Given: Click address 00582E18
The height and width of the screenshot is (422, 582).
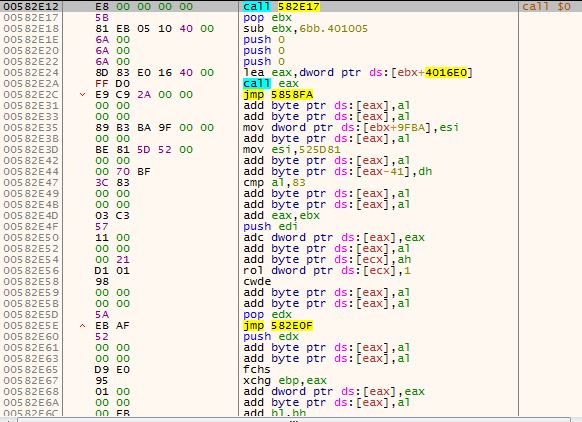Looking at the screenshot, I should tap(31, 29).
